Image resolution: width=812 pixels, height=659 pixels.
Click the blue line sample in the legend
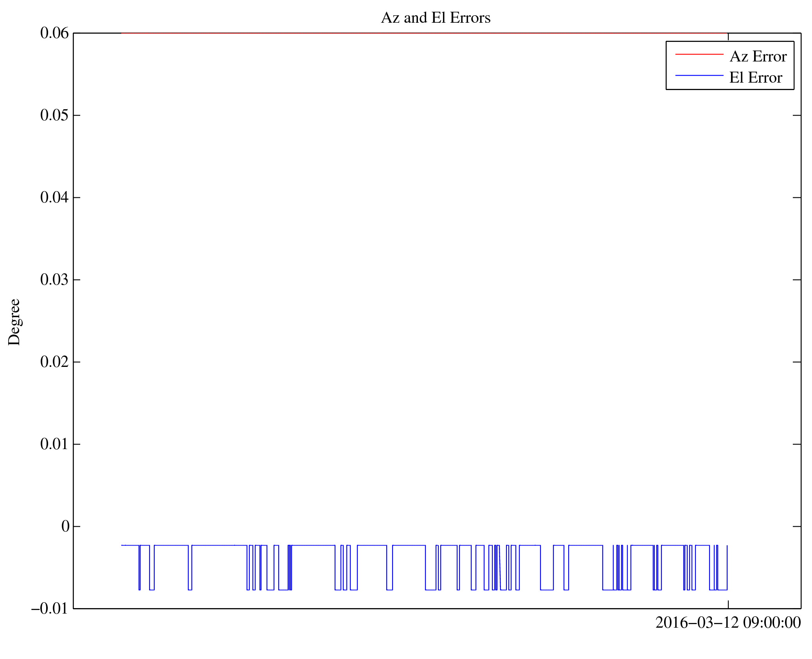[699, 76]
